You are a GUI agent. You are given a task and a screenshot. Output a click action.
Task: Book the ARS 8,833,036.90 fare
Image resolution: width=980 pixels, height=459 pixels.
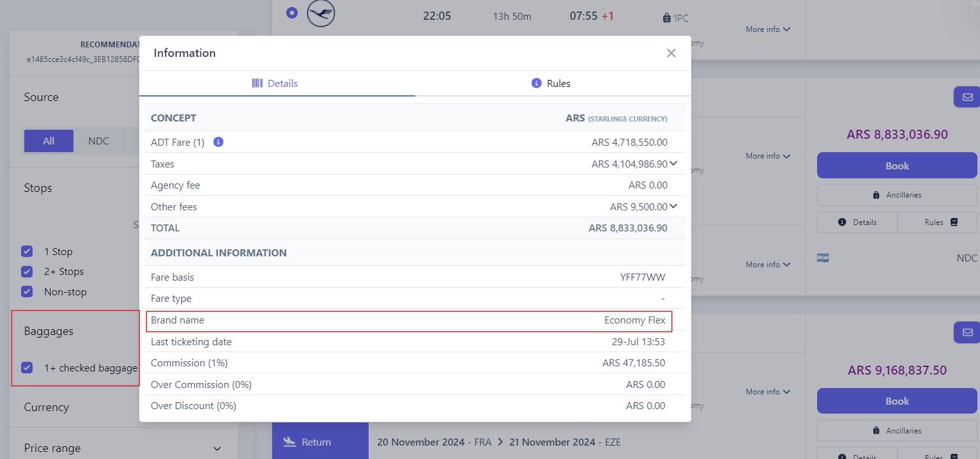(896, 166)
